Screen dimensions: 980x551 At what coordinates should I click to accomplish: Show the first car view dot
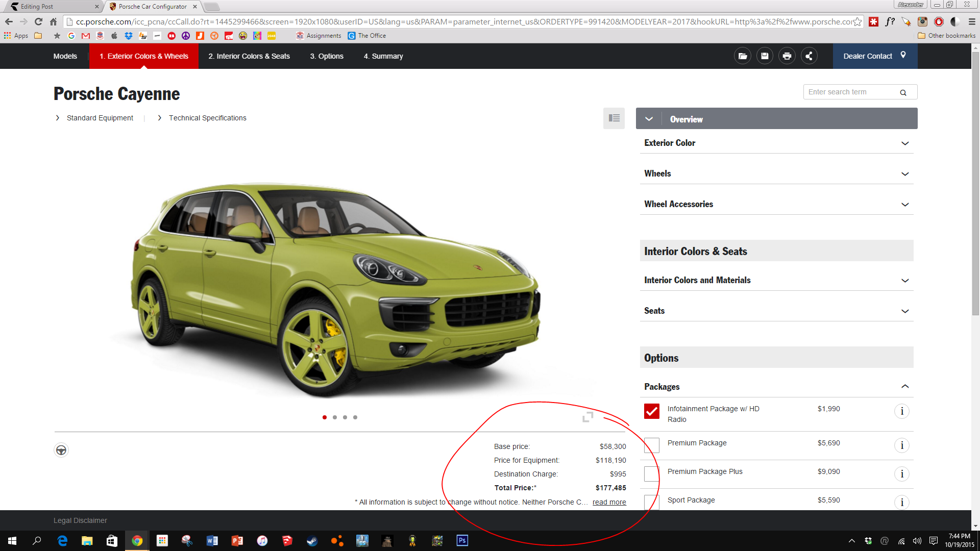coord(325,417)
